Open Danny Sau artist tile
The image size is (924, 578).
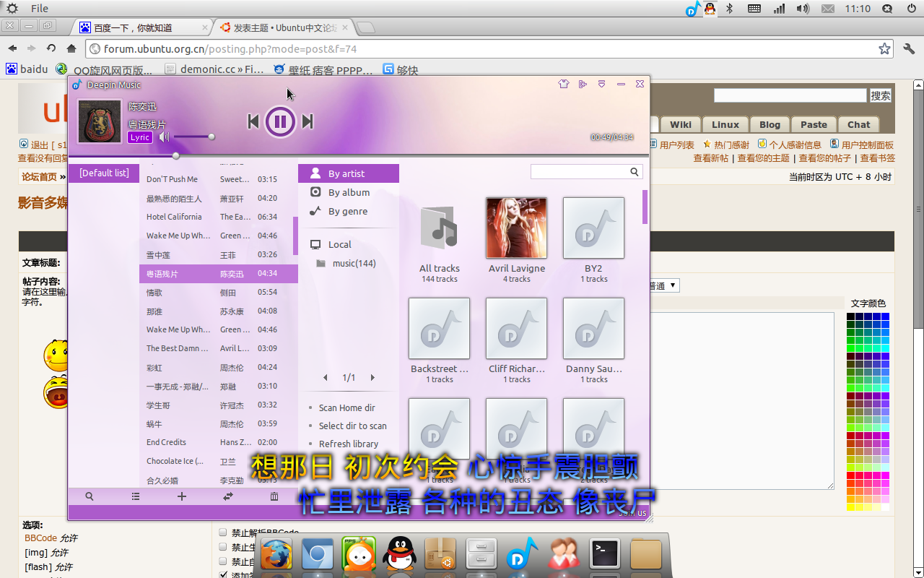pyautogui.click(x=593, y=328)
